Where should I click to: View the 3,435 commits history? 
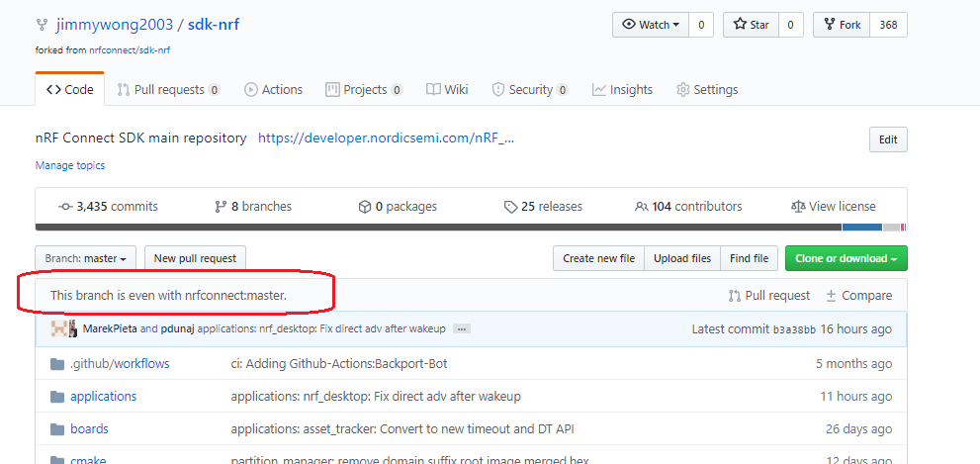tap(109, 207)
